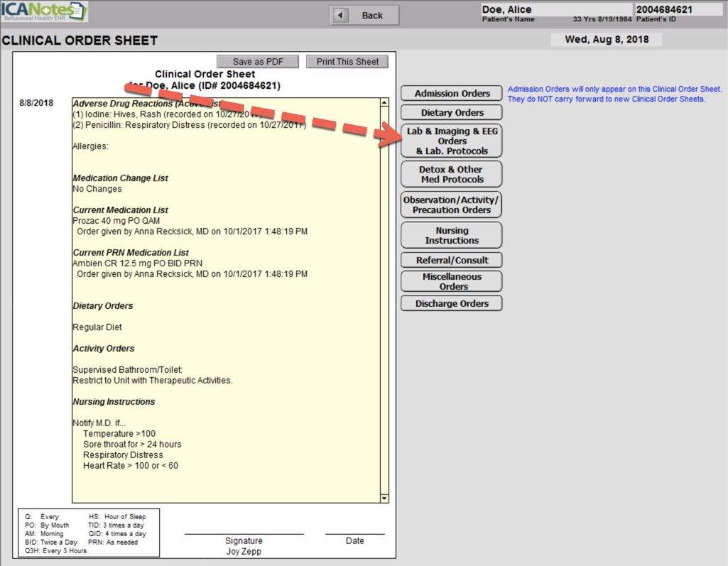Save the order sheet as PDF

(257, 62)
